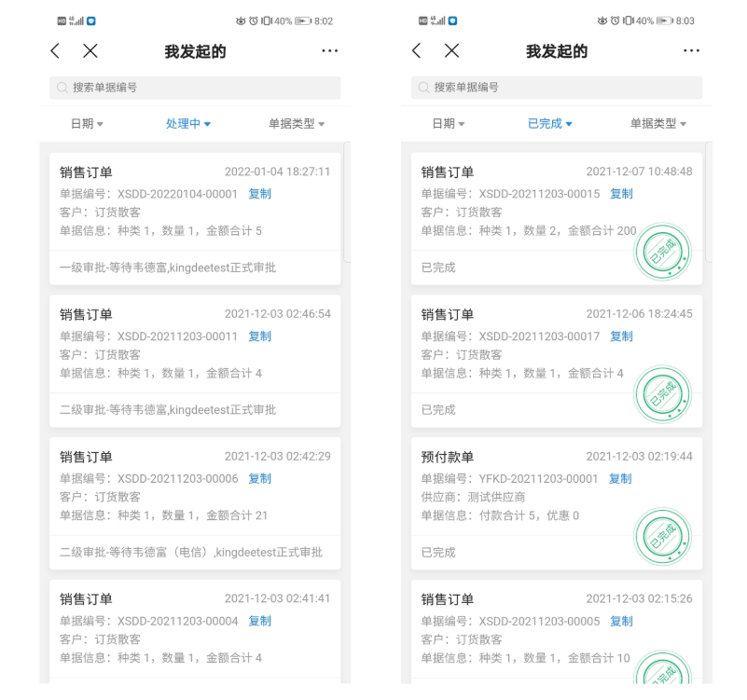Image resolution: width=747 pixels, height=700 pixels.
Task: Tap right status bar eye comfort icon
Action: coord(602,21)
